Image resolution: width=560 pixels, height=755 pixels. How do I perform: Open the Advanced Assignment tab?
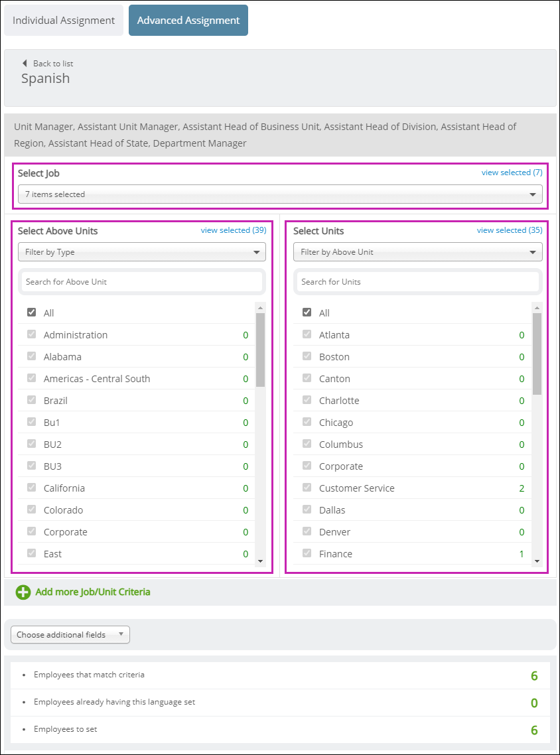tap(188, 20)
